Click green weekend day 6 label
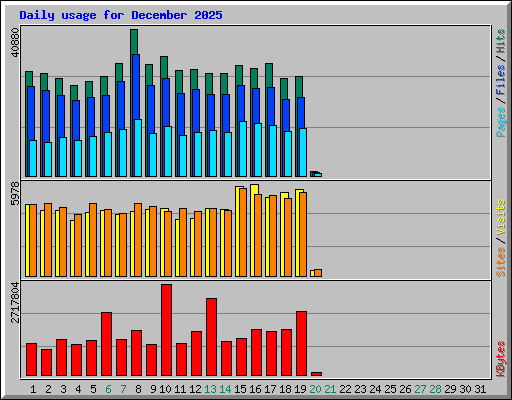 (108, 389)
